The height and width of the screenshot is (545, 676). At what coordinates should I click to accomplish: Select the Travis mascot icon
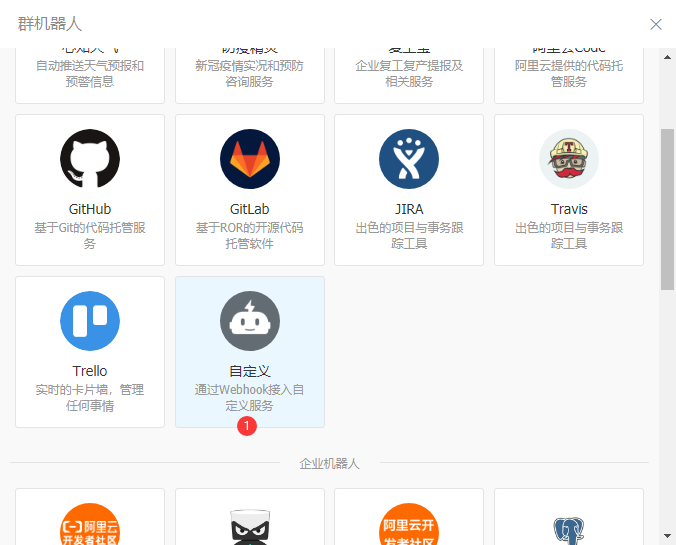point(569,159)
